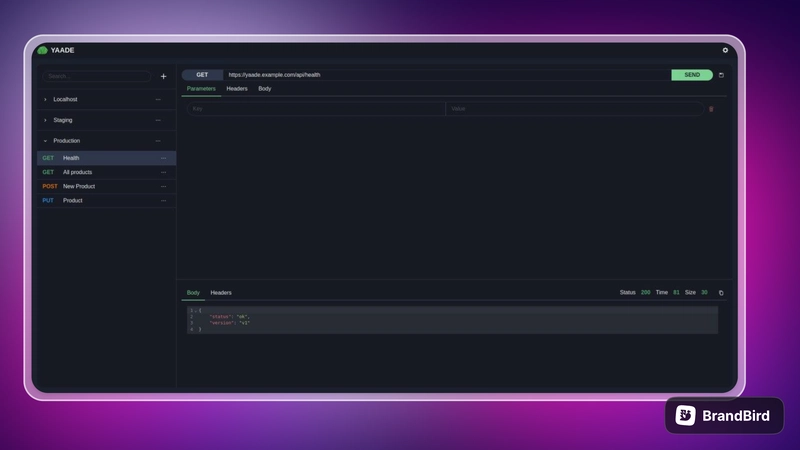Click the Time 81 value
This screenshot has width=800, height=450.
(676, 293)
